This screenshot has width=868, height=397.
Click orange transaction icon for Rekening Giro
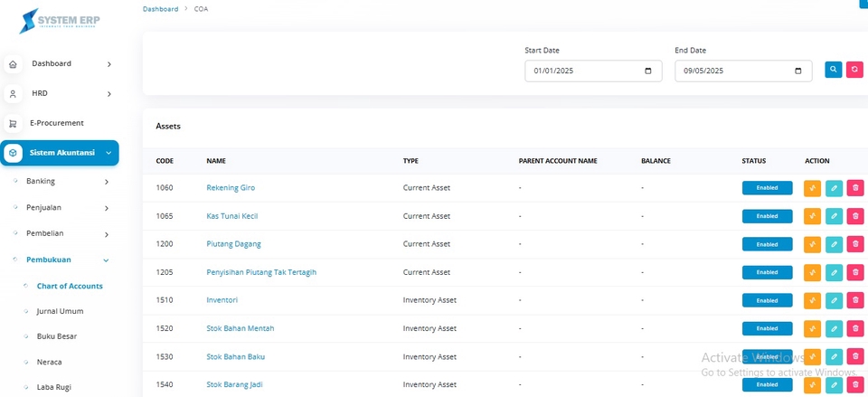pyautogui.click(x=812, y=188)
